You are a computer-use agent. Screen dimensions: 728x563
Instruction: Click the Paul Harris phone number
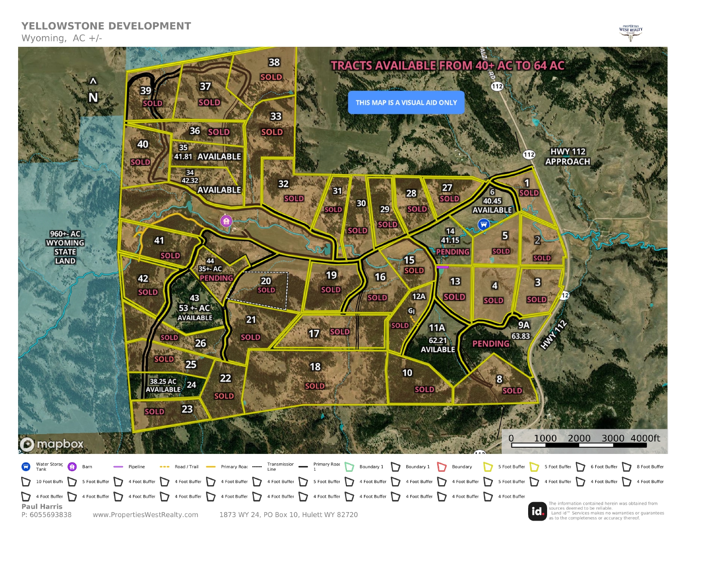coord(46,515)
